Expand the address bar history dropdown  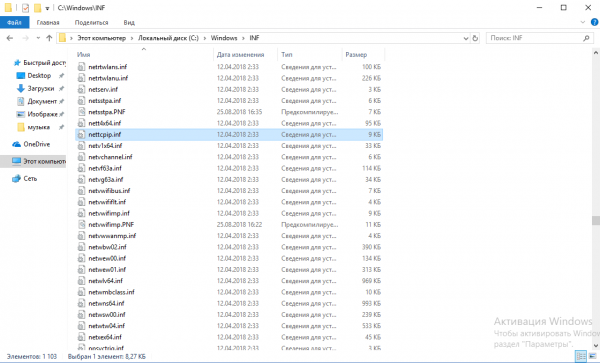coord(466,38)
